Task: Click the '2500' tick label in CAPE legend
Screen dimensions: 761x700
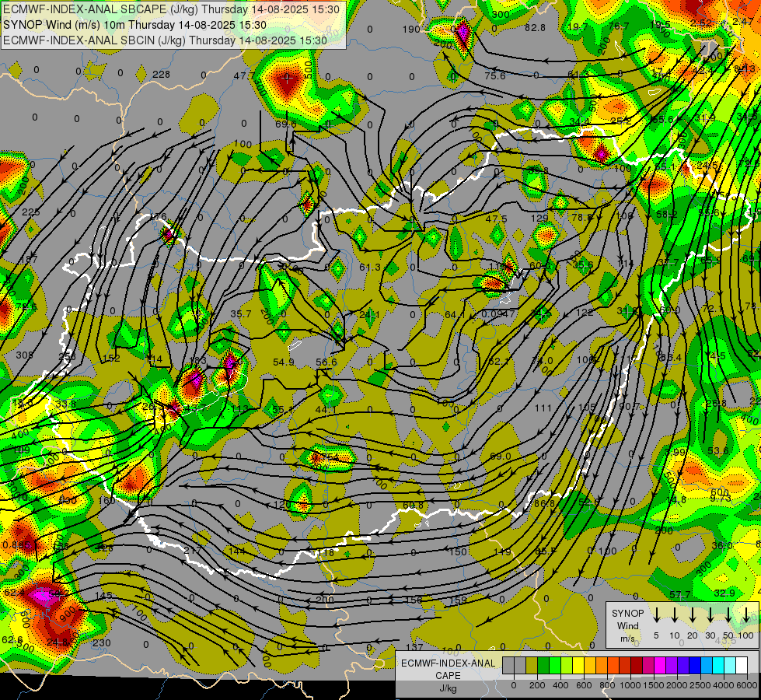Action: (700, 685)
